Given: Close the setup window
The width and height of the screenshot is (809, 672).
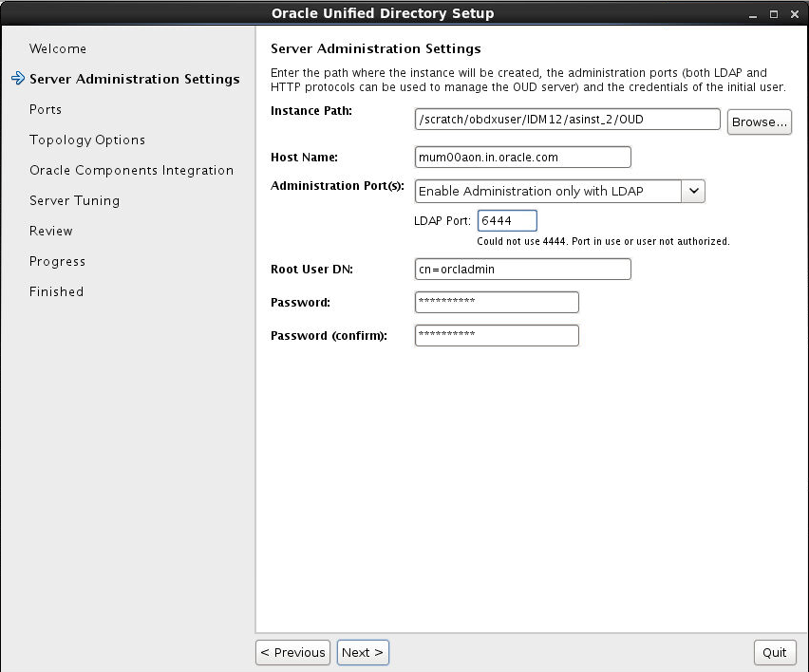Looking at the screenshot, I should pyautogui.click(x=795, y=14).
